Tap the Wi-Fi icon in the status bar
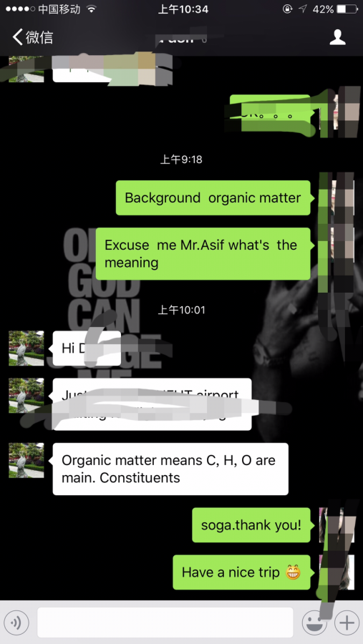 point(91,9)
